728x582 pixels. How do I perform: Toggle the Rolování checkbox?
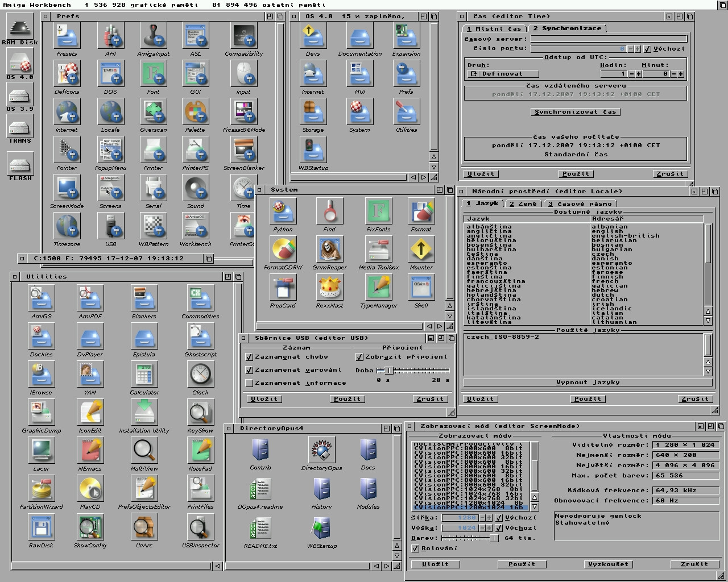click(x=415, y=548)
